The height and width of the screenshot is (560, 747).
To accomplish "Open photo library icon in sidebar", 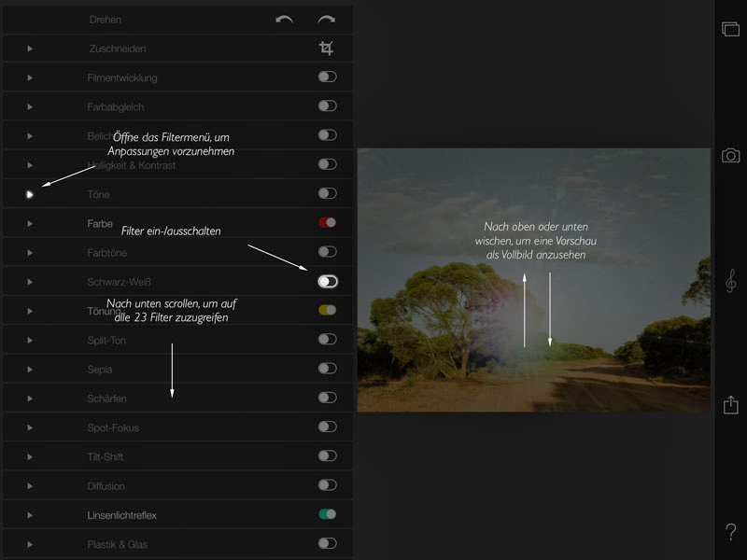I will [730, 29].
